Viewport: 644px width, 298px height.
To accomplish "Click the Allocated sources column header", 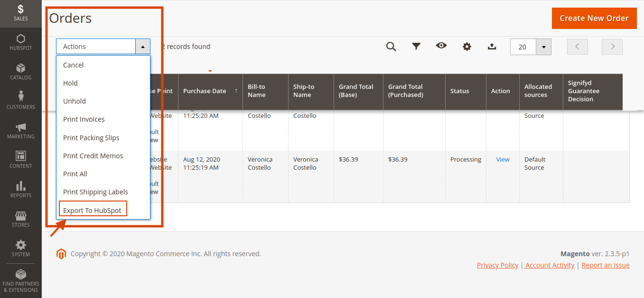I will tap(541, 91).
